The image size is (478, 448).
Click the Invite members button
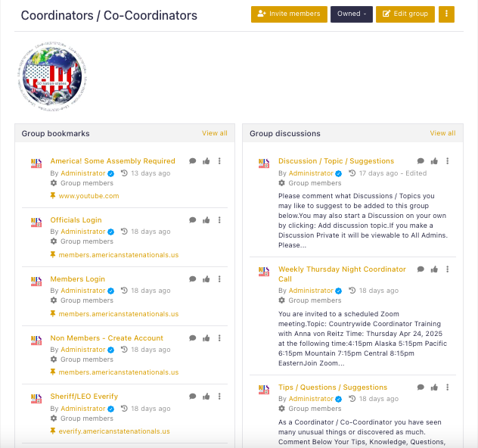[x=289, y=14]
